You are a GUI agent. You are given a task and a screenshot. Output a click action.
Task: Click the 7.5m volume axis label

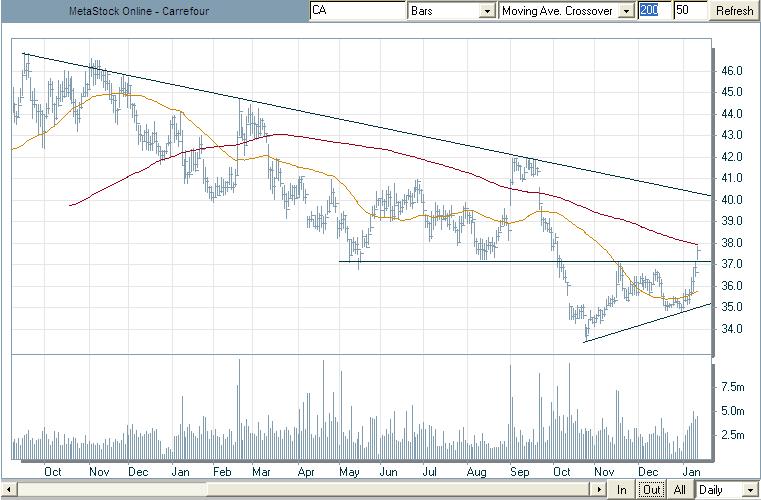tap(733, 387)
